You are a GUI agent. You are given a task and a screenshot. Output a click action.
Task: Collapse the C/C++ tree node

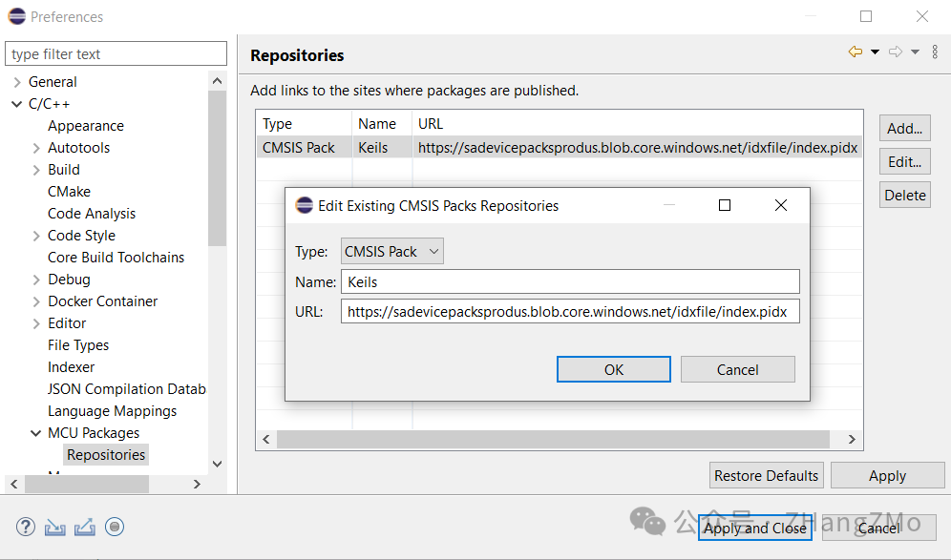pos(17,104)
